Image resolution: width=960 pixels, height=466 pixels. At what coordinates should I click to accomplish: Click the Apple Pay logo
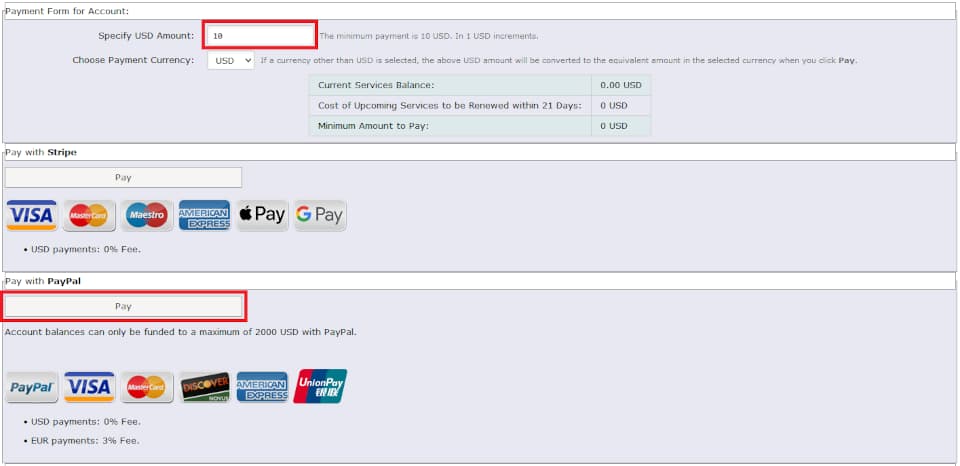tap(262, 216)
